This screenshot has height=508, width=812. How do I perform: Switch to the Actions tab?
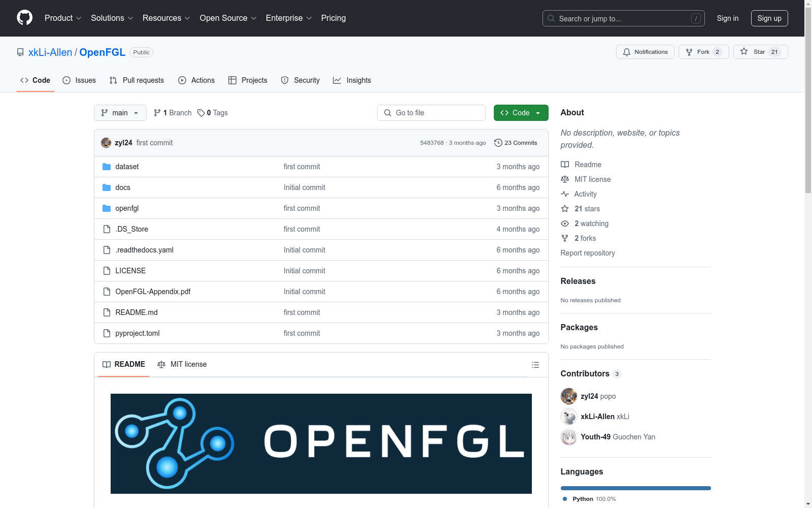[196, 80]
